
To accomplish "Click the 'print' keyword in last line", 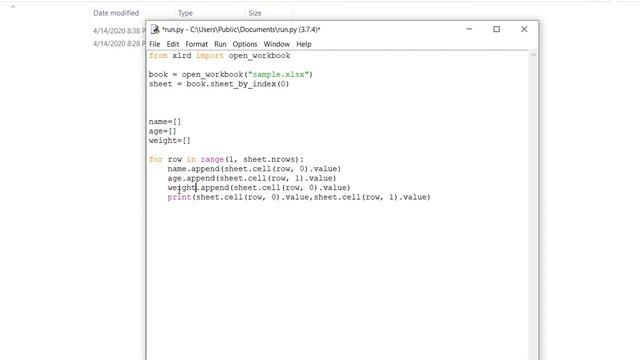I will point(179,197).
